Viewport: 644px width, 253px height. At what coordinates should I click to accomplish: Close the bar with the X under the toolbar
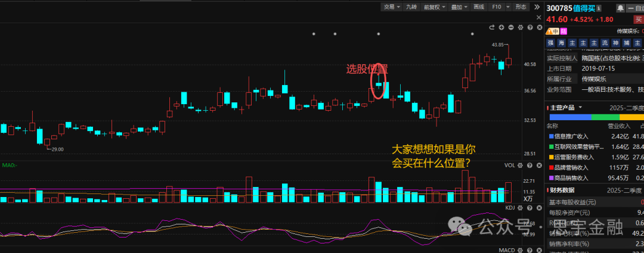point(539,17)
